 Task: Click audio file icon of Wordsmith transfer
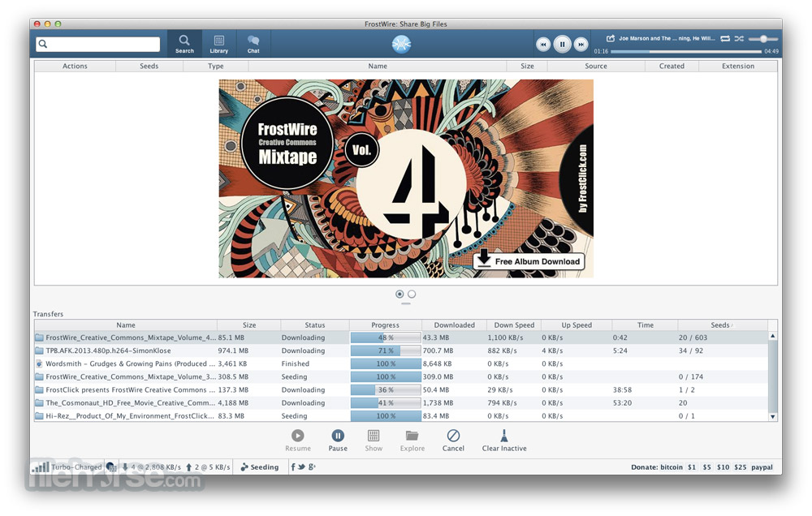point(39,363)
